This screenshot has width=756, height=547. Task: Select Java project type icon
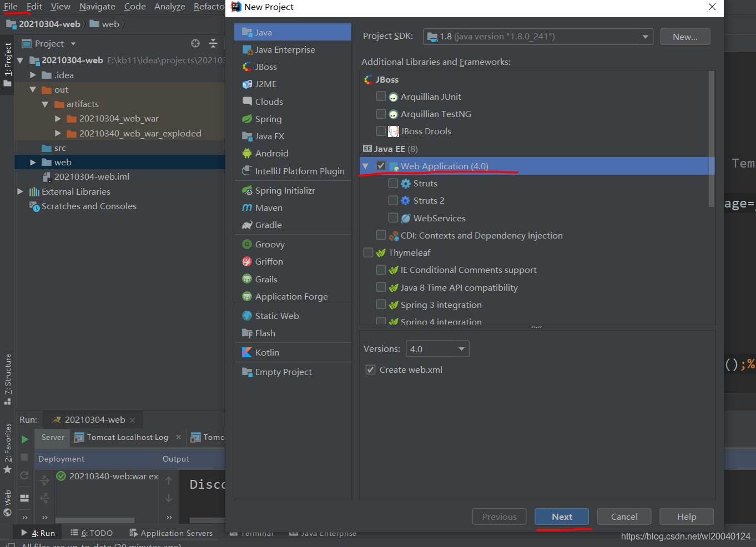pyautogui.click(x=248, y=32)
